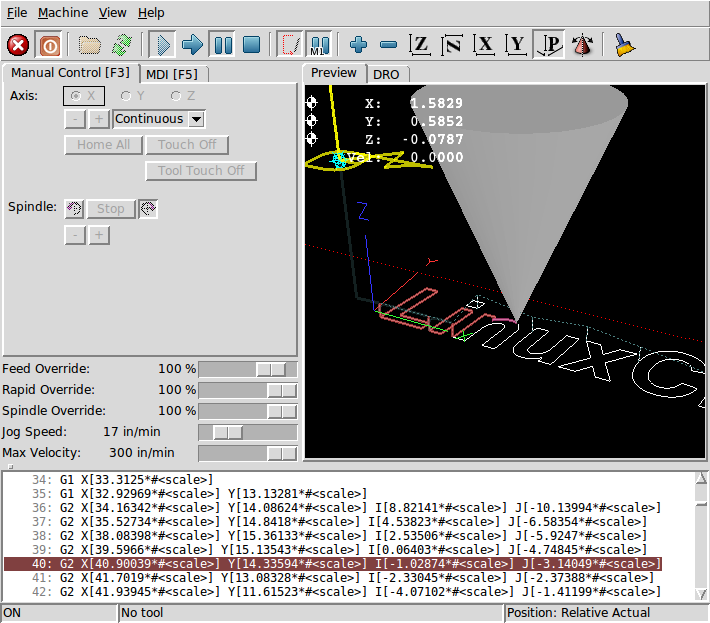Open the View menu
The width and height of the screenshot is (710, 623).
click(x=113, y=13)
